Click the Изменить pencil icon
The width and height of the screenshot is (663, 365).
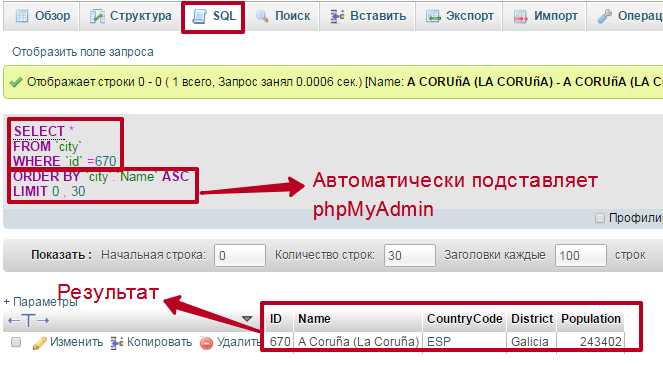39,343
